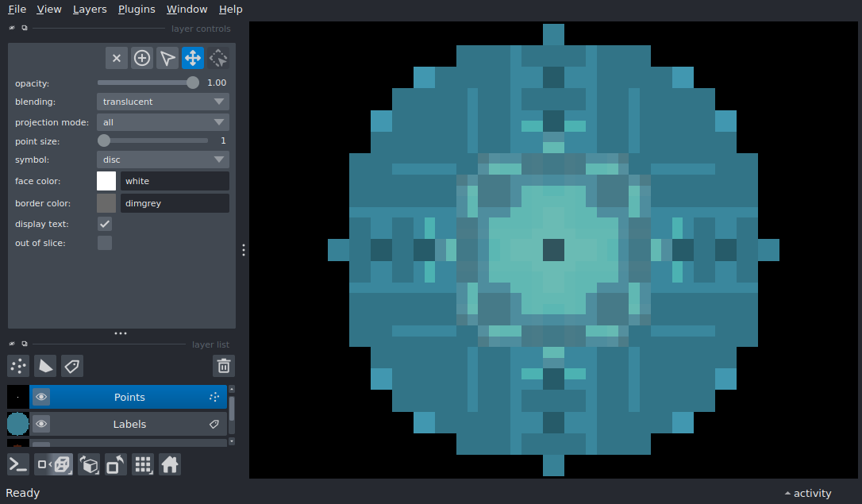
Task: Click the activity button in status bar
Action: (x=808, y=493)
